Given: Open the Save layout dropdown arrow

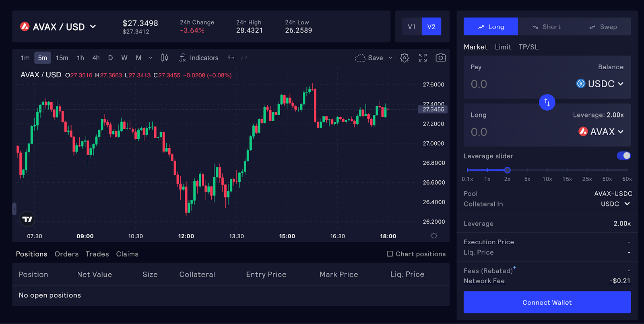Looking at the screenshot, I should [x=390, y=58].
